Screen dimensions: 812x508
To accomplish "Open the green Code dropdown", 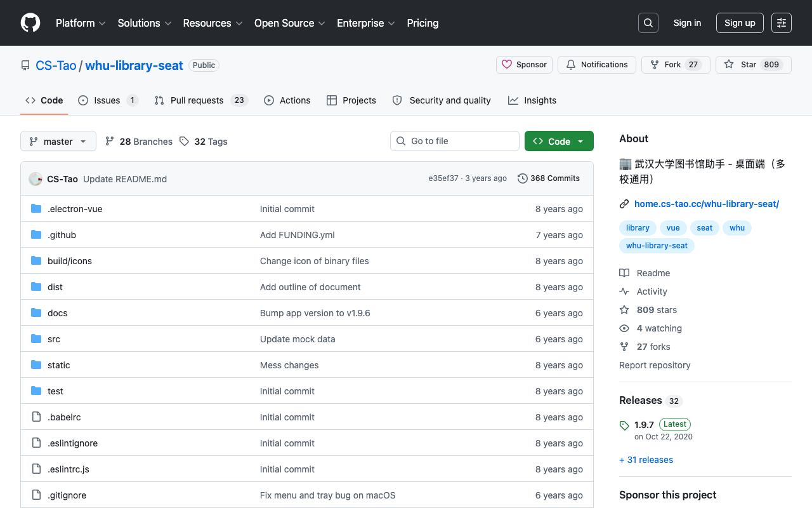I will coord(559,141).
